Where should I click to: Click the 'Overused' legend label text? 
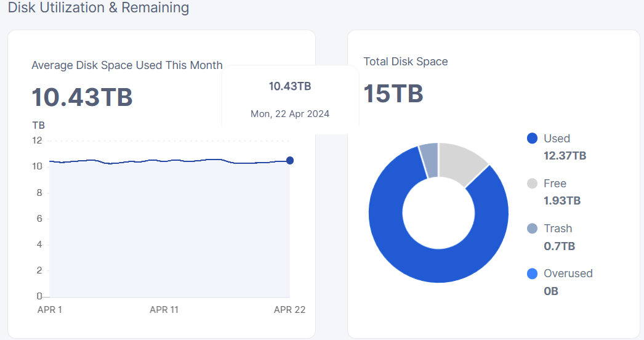(x=568, y=273)
